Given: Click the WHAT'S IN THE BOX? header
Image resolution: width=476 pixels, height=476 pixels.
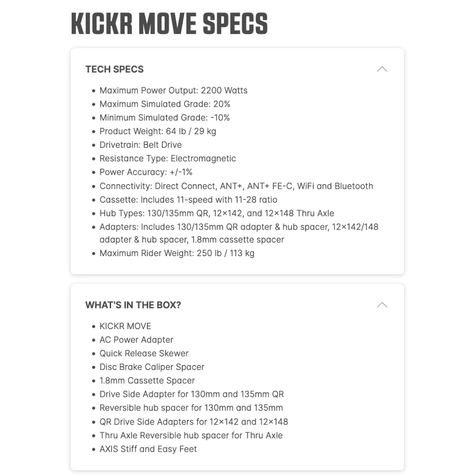Looking at the screenshot, I should click(x=133, y=305).
